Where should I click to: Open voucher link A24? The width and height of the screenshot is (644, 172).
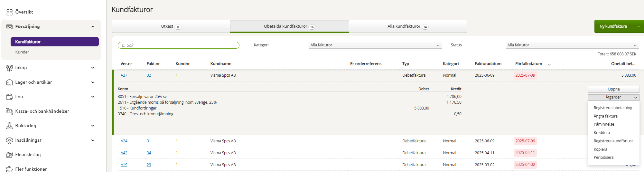(124, 141)
